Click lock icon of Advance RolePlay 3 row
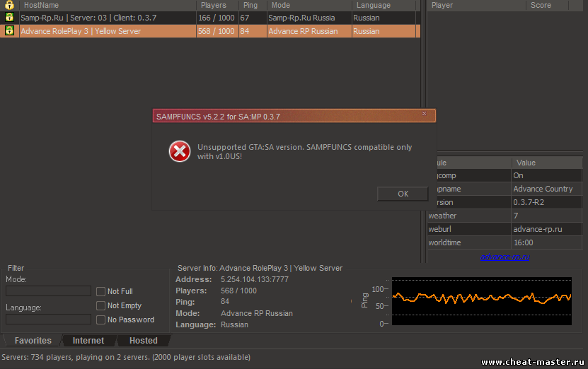Screen dimensions: 588x369 point(9,31)
